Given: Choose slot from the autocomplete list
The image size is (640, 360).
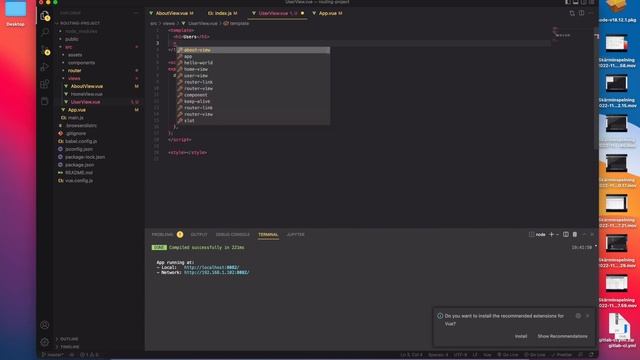Looking at the screenshot, I should pyautogui.click(x=253, y=121).
